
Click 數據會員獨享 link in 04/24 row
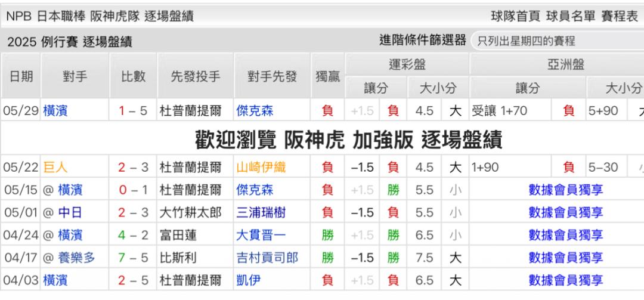(566, 235)
